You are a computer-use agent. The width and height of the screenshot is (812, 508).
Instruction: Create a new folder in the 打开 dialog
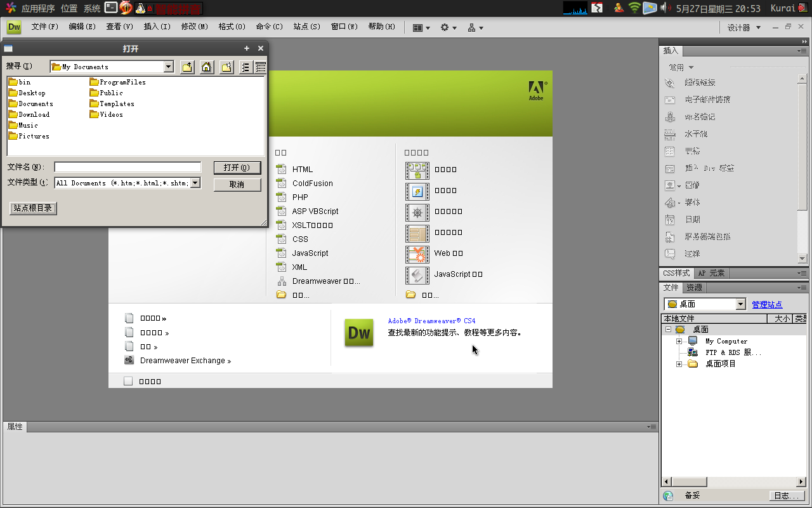(226, 67)
